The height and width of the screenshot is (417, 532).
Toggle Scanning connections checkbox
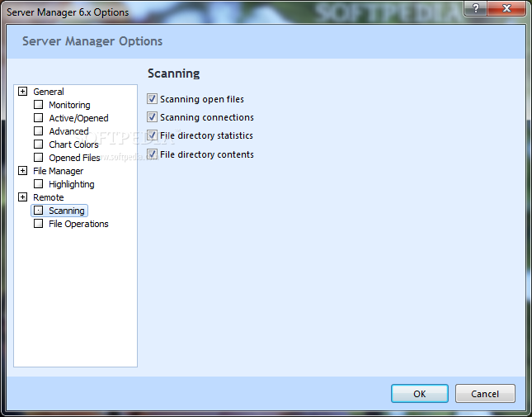(152, 117)
